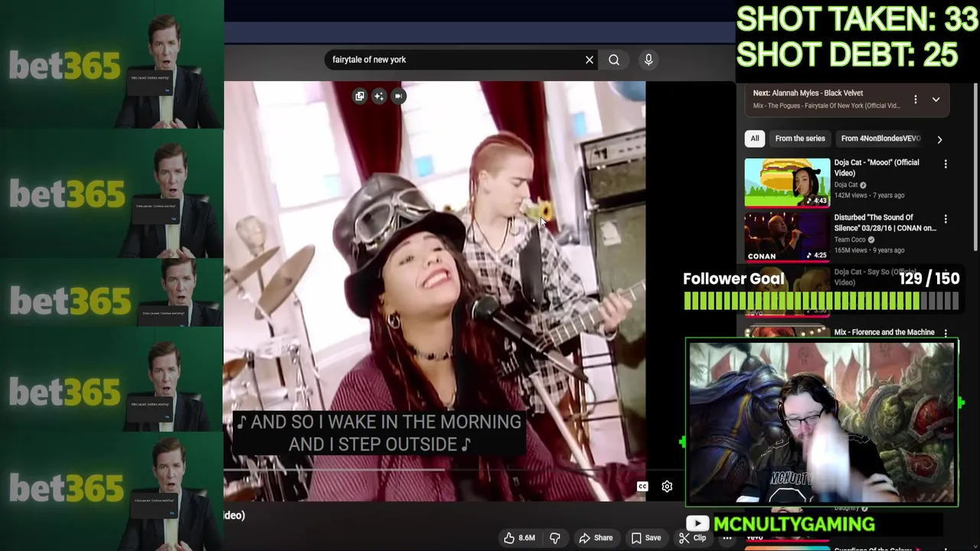Screen dimensions: 980x551
Task: Click the skip-next icon on the video overlay
Action: pos(399,96)
